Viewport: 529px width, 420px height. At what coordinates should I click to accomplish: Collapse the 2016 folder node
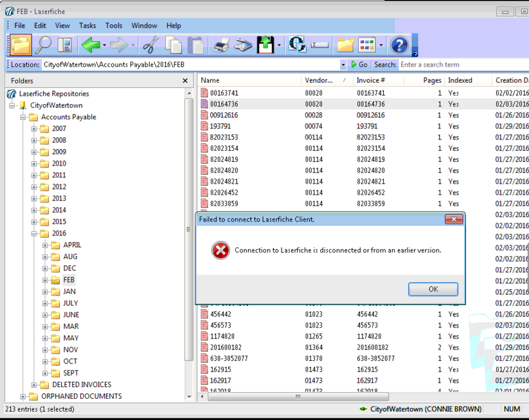[33, 234]
